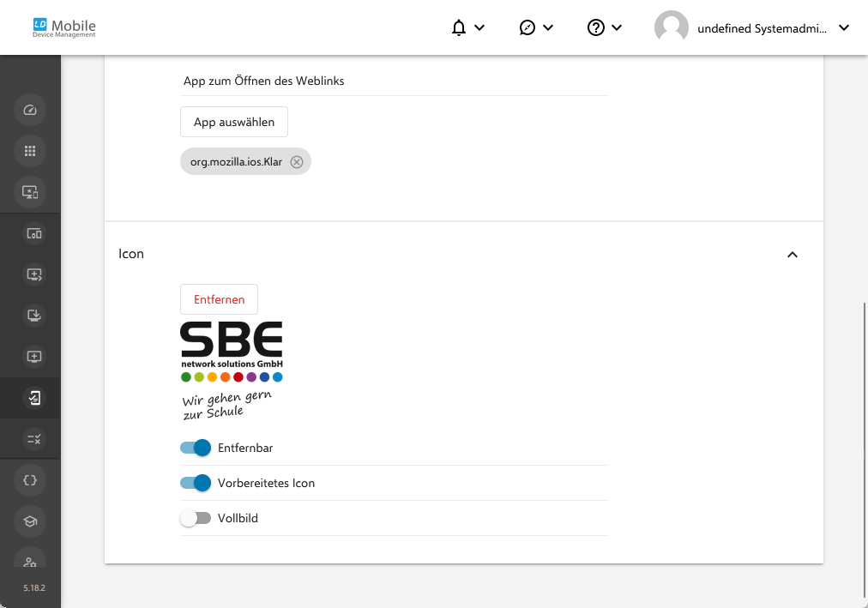Click the red Entfernen button
The width and height of the screenshot is (868, 608).
pos(219,299)
